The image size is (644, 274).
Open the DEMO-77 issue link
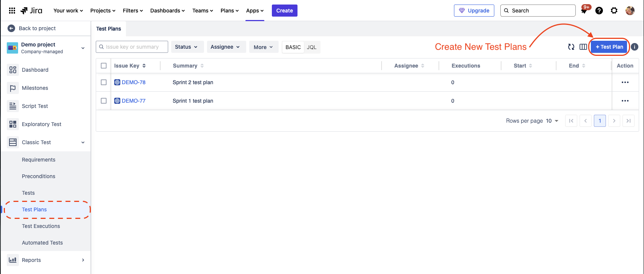point(133,101)
